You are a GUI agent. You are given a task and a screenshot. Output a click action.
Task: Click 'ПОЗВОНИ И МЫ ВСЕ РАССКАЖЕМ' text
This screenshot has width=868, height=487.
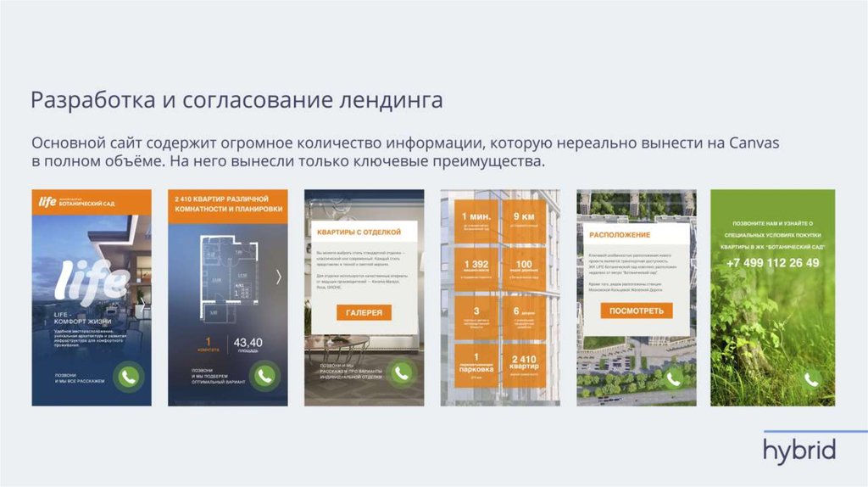79,378
